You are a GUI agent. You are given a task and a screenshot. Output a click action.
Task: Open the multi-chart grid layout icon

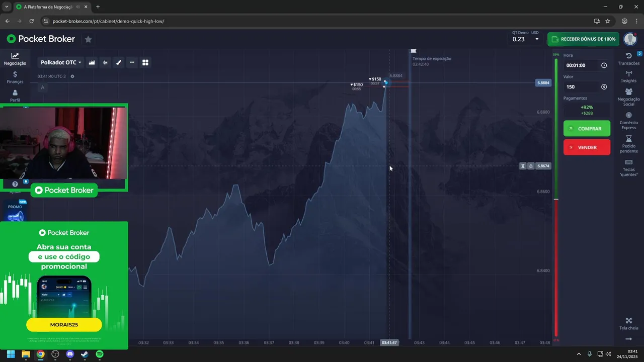click(x=145, y=62)
